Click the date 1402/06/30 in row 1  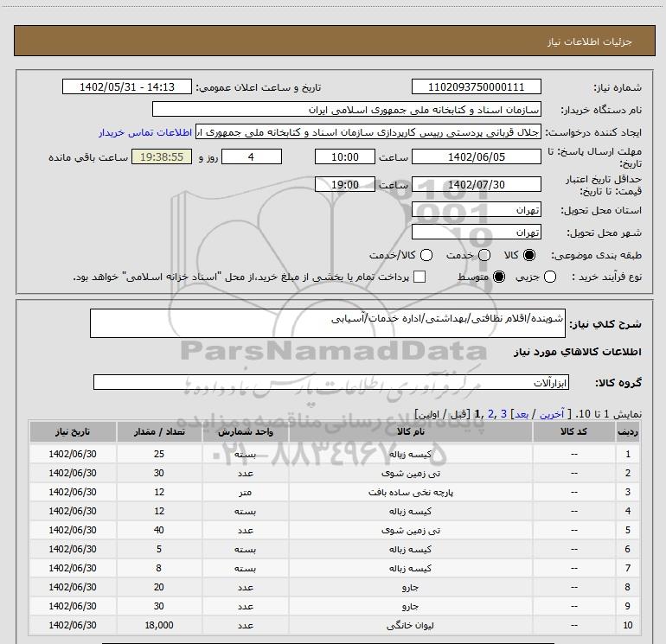coord(73,454)
